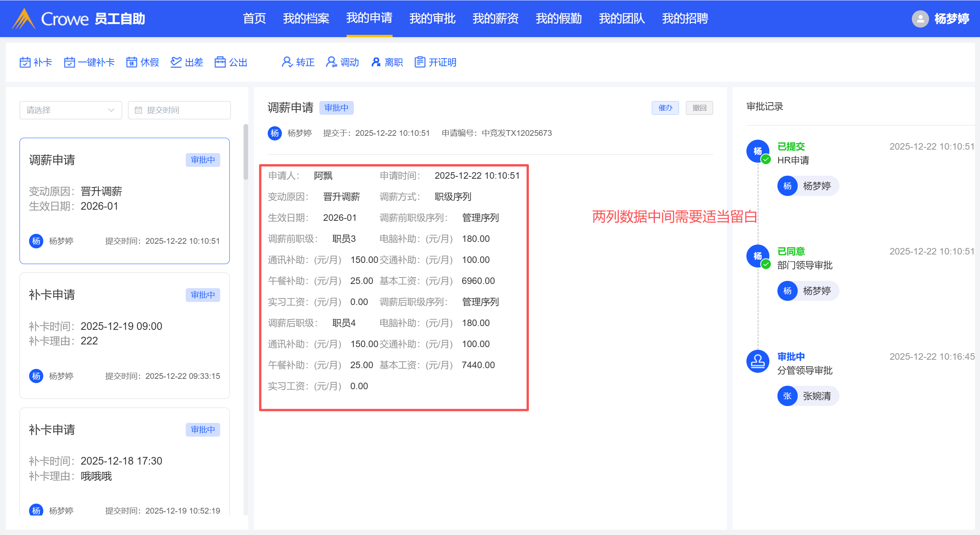Click the 撤回 withdraw button
Screen dimensions: 980x535
(x=699, y=108)
